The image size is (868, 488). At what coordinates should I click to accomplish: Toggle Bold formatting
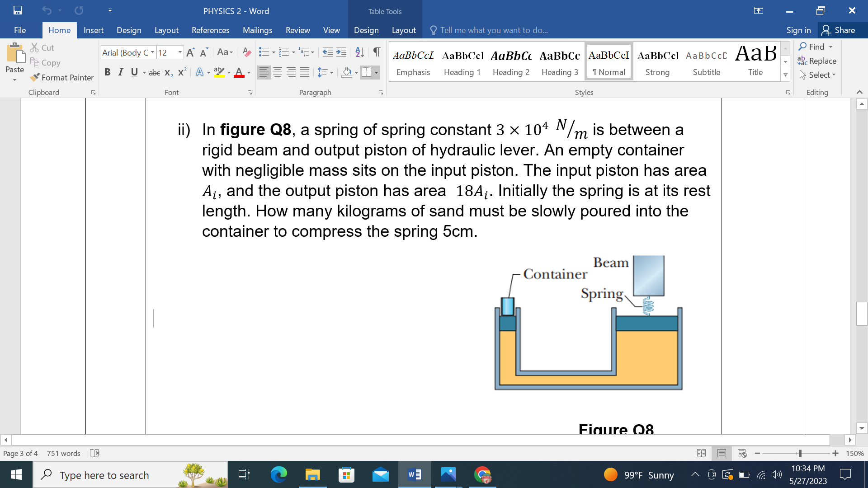coord(107,72)
